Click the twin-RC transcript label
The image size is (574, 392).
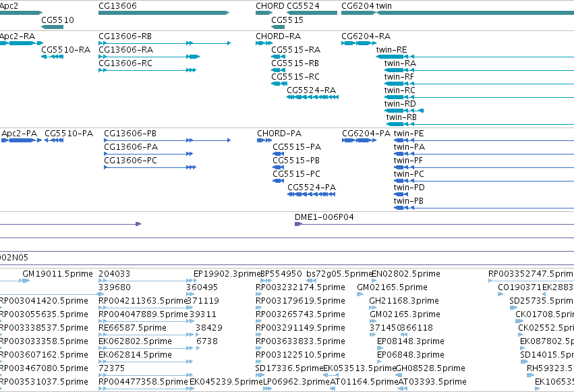pyautogui.click(x=400, y=90)
